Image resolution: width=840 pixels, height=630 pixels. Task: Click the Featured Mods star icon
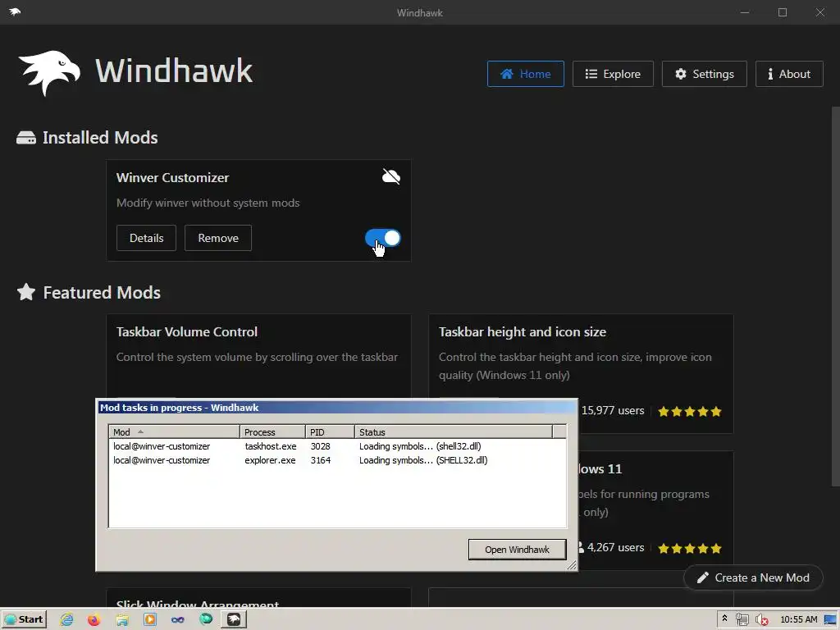point(25,293)
